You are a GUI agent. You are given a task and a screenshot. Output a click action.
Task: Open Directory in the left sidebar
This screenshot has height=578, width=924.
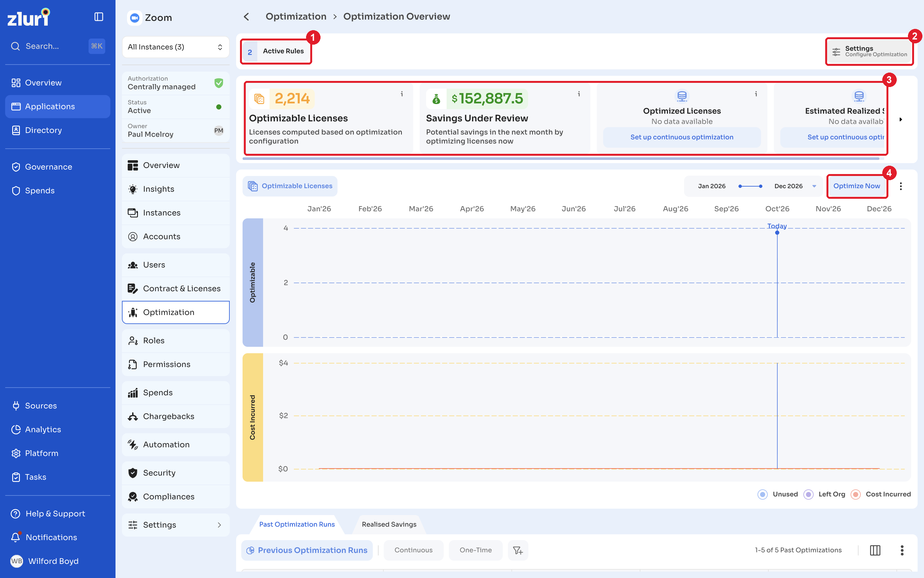click(x=43, y=130)
